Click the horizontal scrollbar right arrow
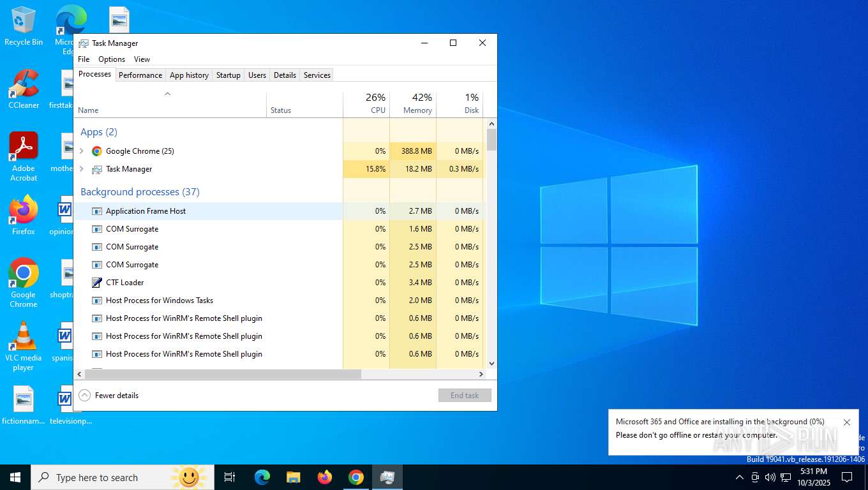Viewport: 868px width, 490px height. [x=481, y=375]
